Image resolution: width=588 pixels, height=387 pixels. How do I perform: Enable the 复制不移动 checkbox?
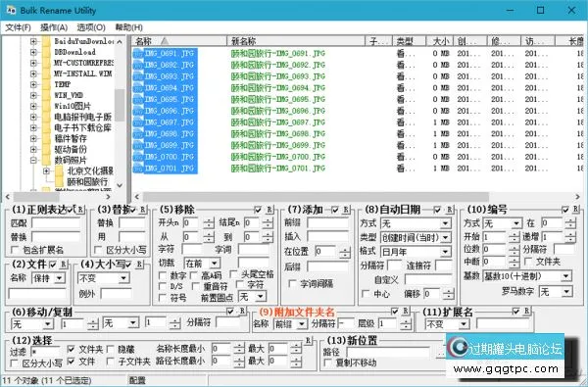point(328,363)
